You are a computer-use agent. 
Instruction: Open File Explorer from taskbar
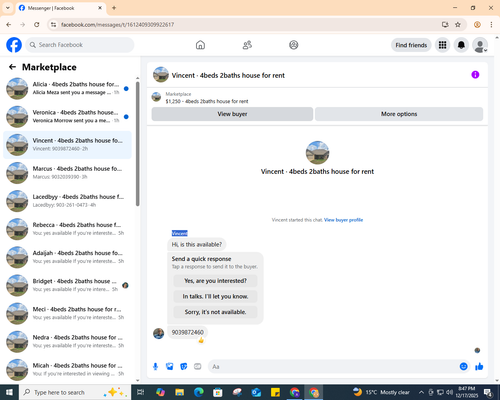tap(179, 392)
